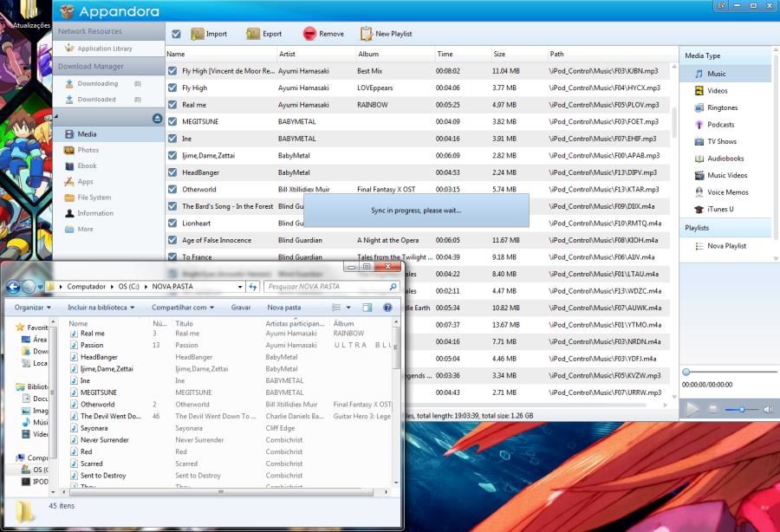Click the device eject icon
The image size is (780, 532).
[157, 119]
